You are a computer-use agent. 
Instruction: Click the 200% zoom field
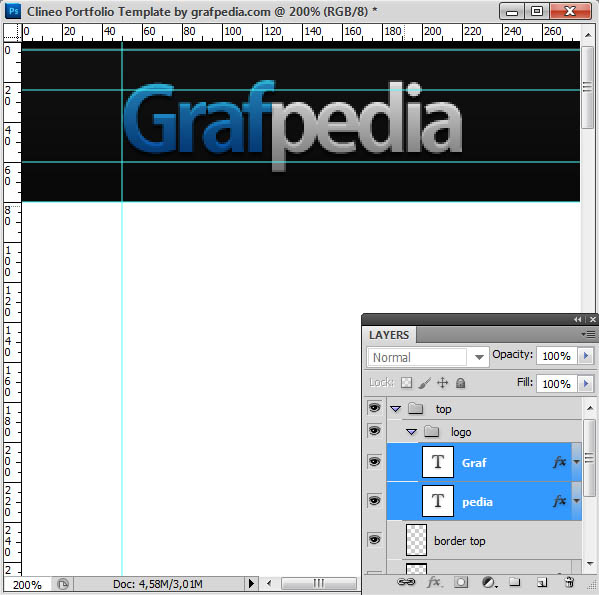(x=27, y=584)
